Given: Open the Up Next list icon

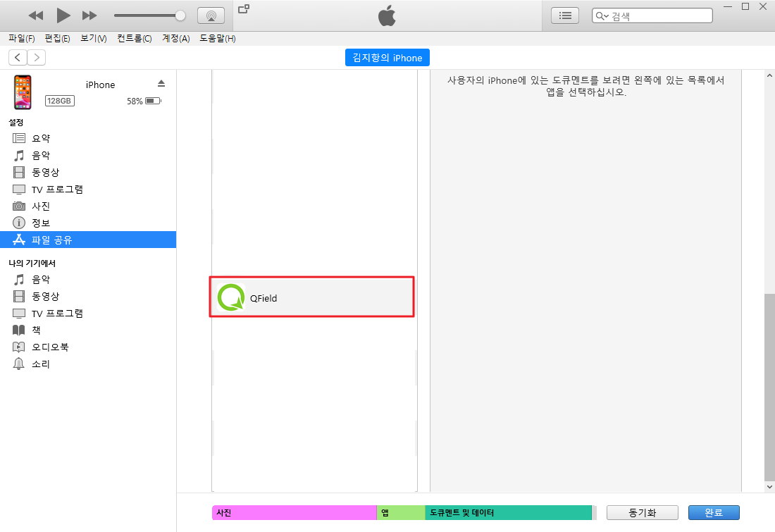Looking at the screenshot, I should coord(564,15).
